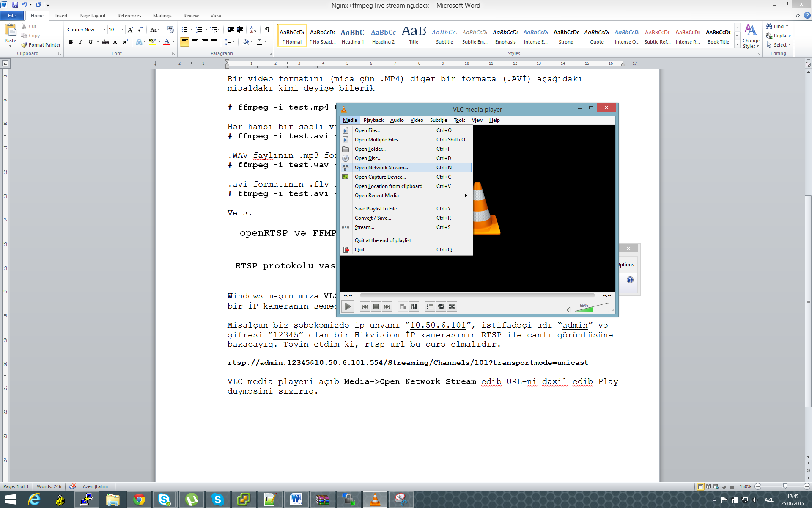Viewport: 812px width, 508px height.
Task: Click Change Styles button
Action: point(751,36)
